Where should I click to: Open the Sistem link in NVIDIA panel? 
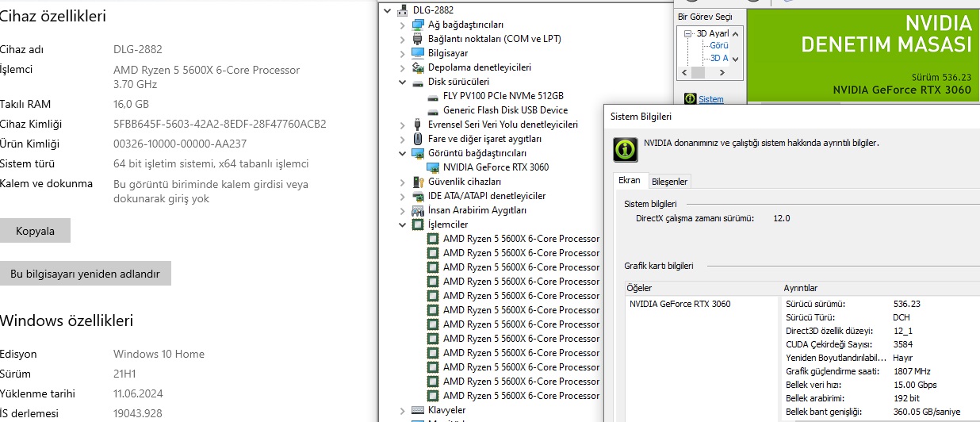tap(711, 99)
